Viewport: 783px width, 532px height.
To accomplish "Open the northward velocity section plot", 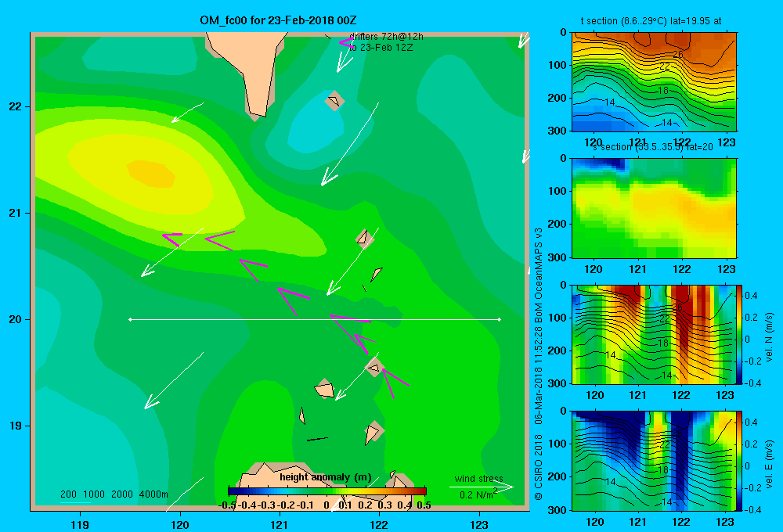I will (654, 334).
